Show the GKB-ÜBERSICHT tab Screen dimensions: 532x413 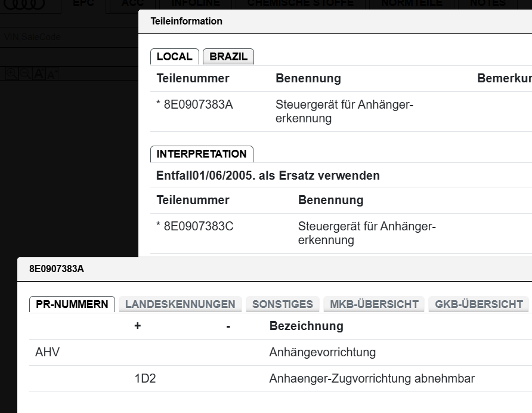[479, 304]
